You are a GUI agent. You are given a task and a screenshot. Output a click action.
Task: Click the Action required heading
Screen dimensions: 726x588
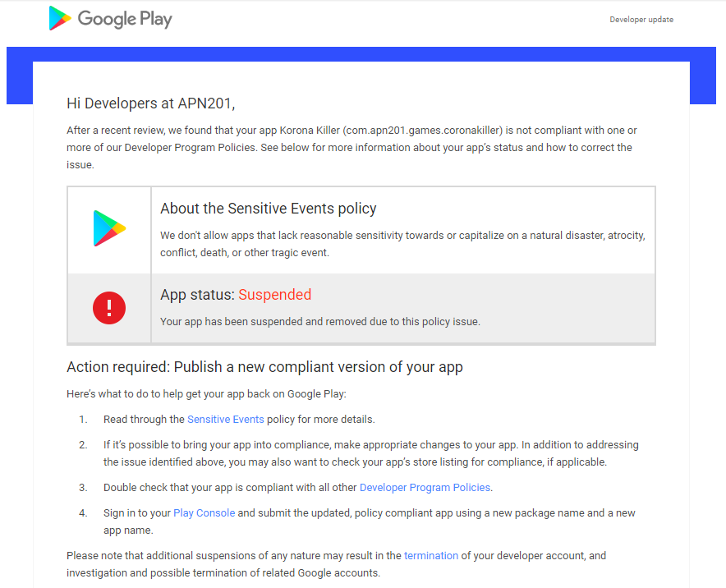[264, 367]
